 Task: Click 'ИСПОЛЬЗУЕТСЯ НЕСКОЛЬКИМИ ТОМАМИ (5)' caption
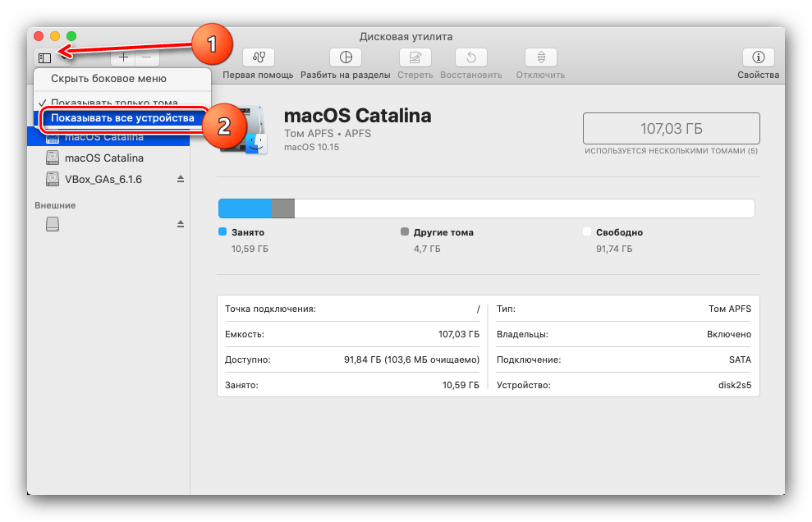(x=671, y=151)
